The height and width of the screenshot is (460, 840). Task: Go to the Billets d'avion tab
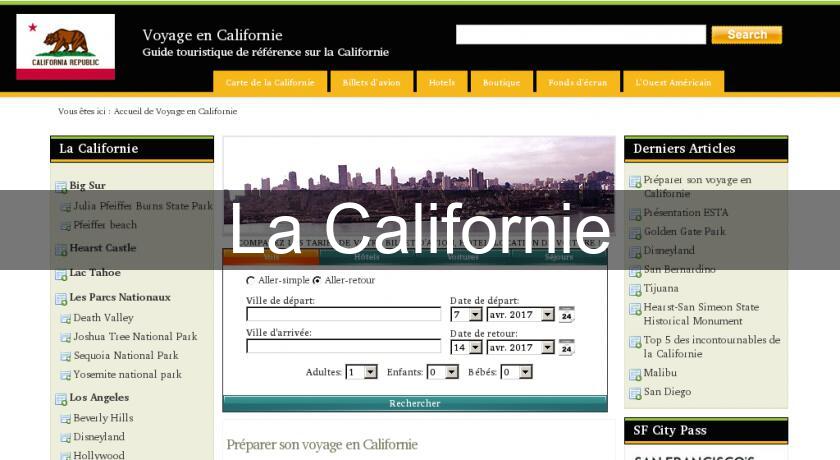[x=371, y=82]
